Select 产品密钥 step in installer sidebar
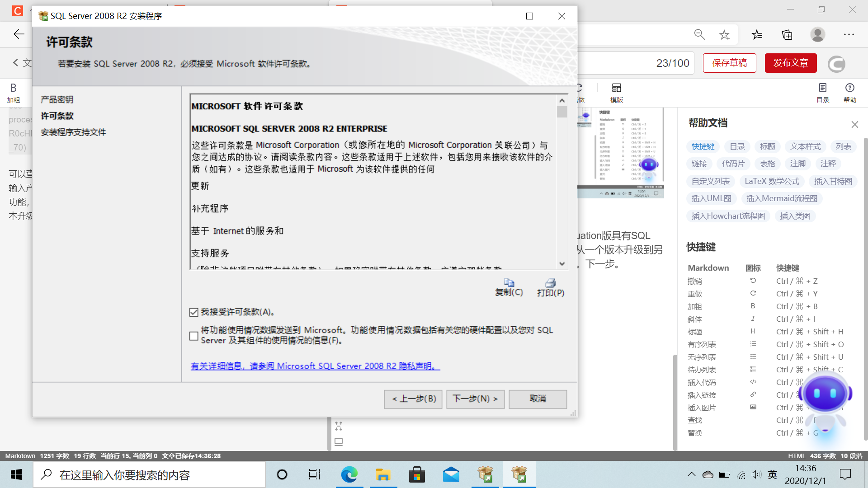The width and height of the screenshot is (868, 488). (57, 99)
